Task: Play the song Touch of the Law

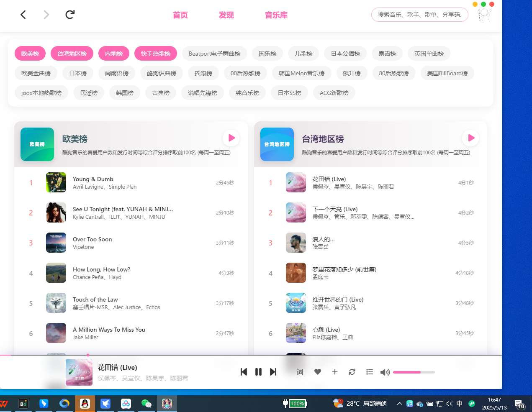Action: (131, 303)
